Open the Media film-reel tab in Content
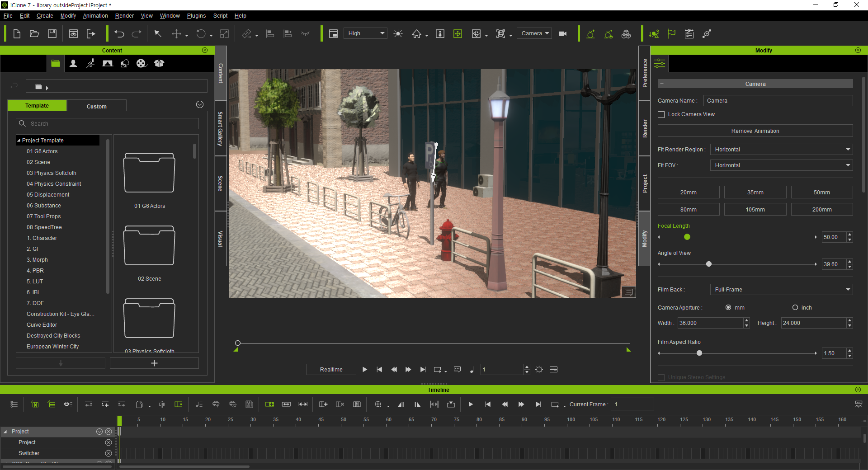Viewport: 868px width, 470px height. click(142, 64)
